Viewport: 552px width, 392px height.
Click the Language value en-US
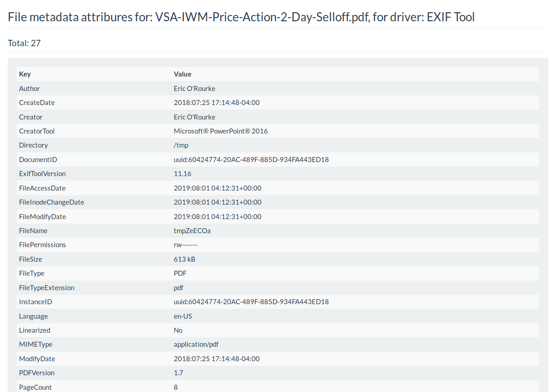pos(183,316)
